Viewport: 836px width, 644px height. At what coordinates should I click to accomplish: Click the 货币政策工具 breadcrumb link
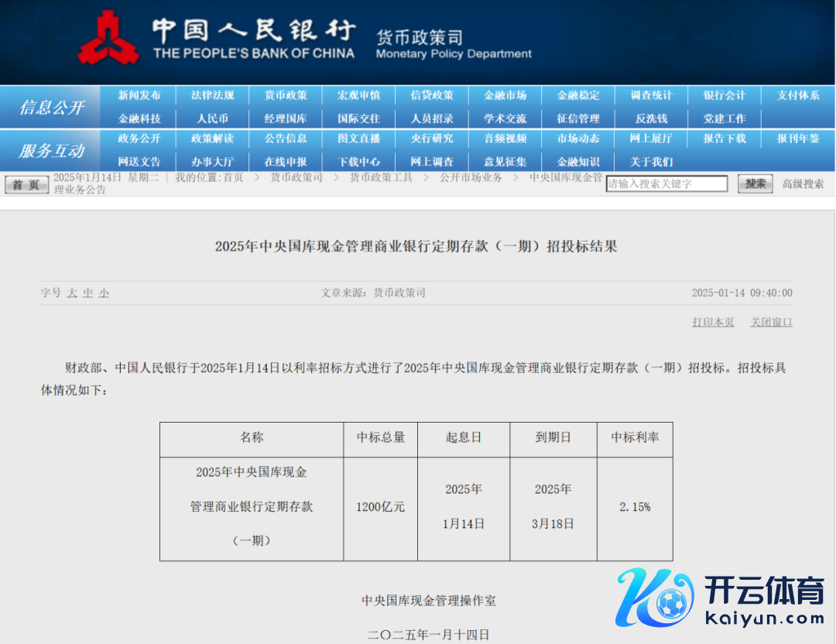(x=381, y=177)
